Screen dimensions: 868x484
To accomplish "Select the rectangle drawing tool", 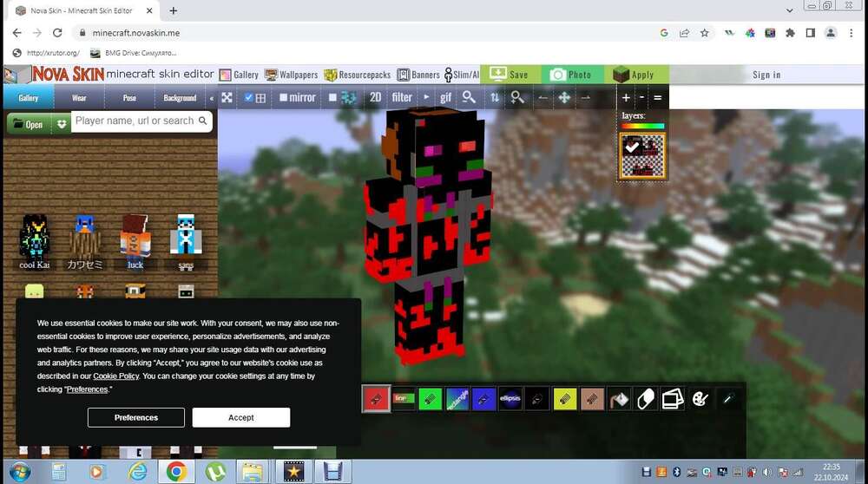I will click(457, 399).
